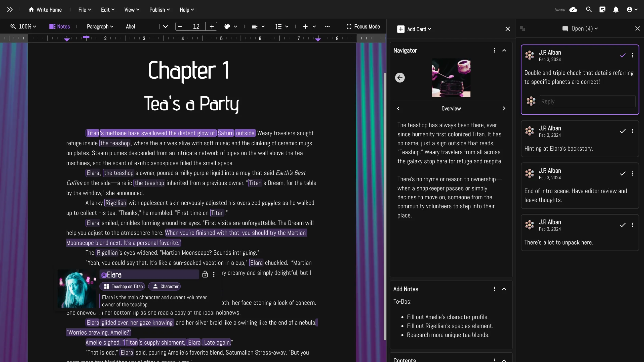Click the overflow menu icon on Elara tooltip
The height and width of the screenshot is (362, 644).
pos(214,275)
